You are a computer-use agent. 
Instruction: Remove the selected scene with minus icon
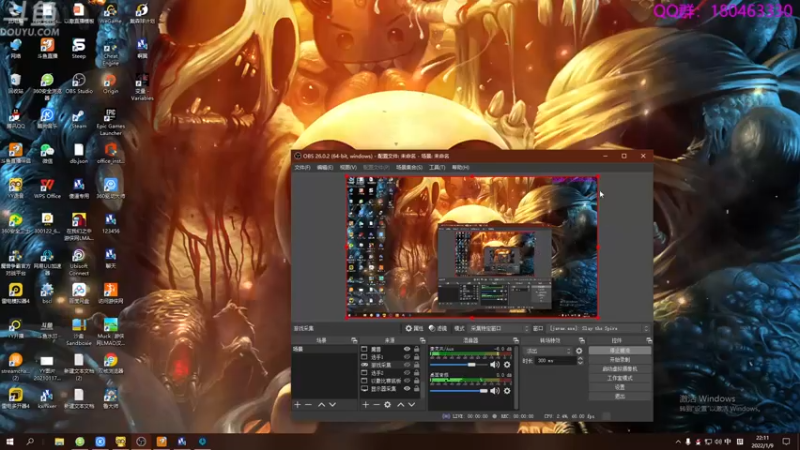click(308, 405)
